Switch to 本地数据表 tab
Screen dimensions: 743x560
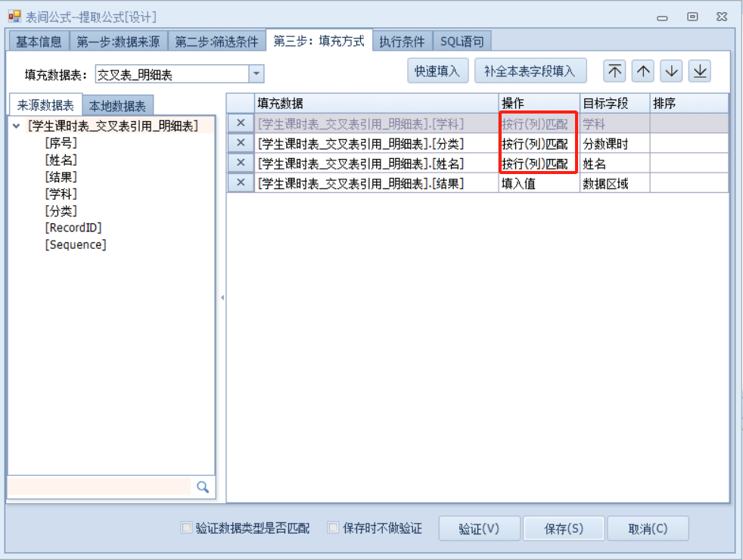coord(117,106)
